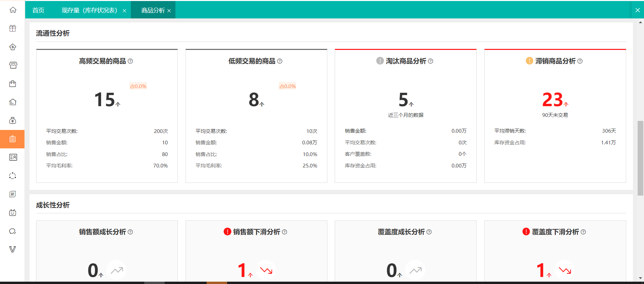The image size is (644, 284).
Task: Open the contact card sidebar icon
Action: pyautogui.click(x=13, y=157)
